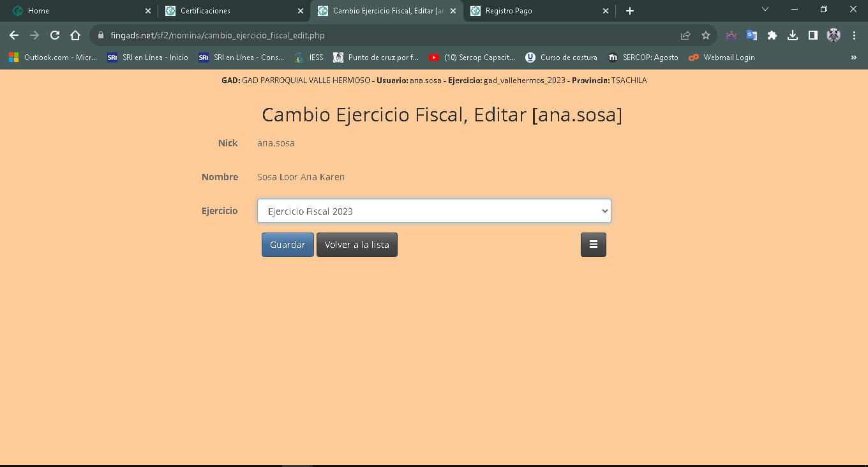Open the browser extensions puzzle icon
The image size is (868, 467).
[x=772, y=36]
